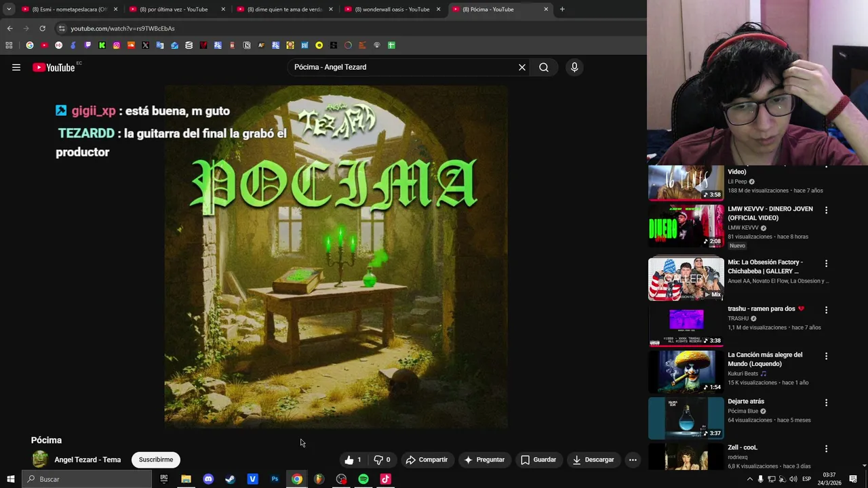The height and width of the screenshot is (488, 868).
Task: Open Epic Games Launcher from taskbar
Action: pyautogui.click(x=163, y=479)
